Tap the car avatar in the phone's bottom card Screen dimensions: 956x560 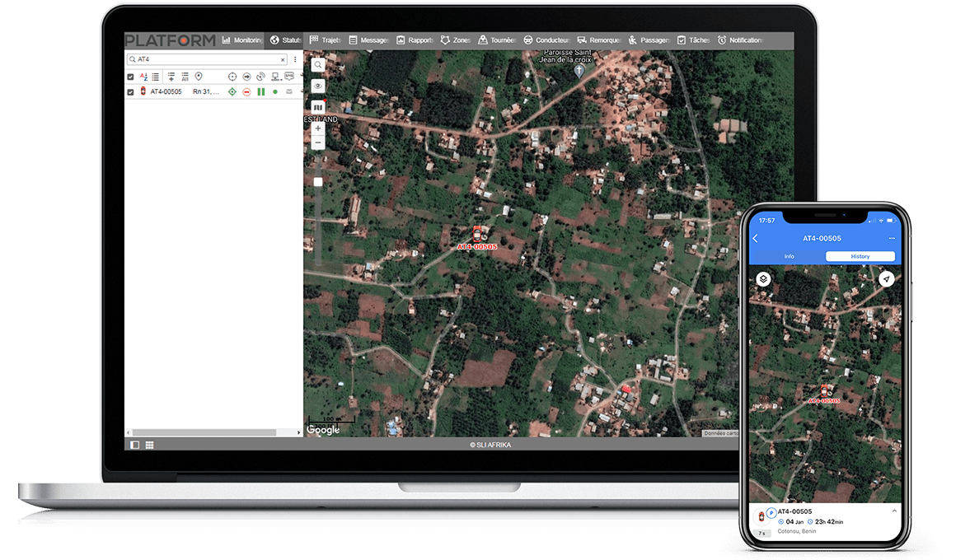761,518
